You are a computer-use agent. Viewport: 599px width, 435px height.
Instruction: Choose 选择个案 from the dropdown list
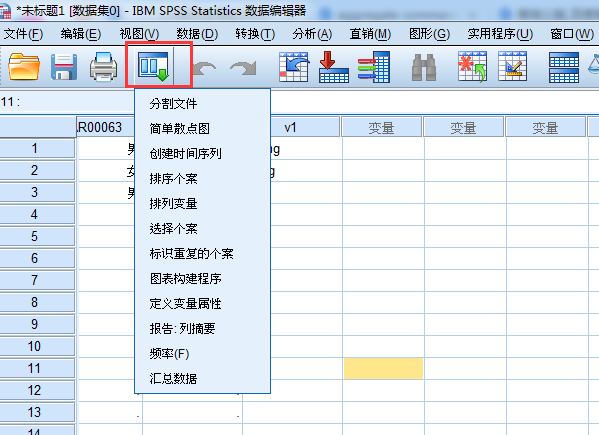tap(202, 229)
